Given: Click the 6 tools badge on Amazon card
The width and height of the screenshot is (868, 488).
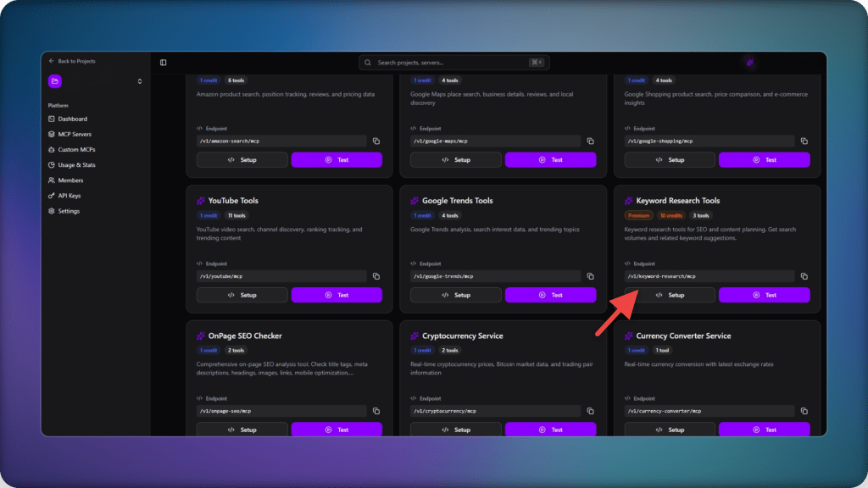Looking at the screenshot, I should tap(236, 80).
